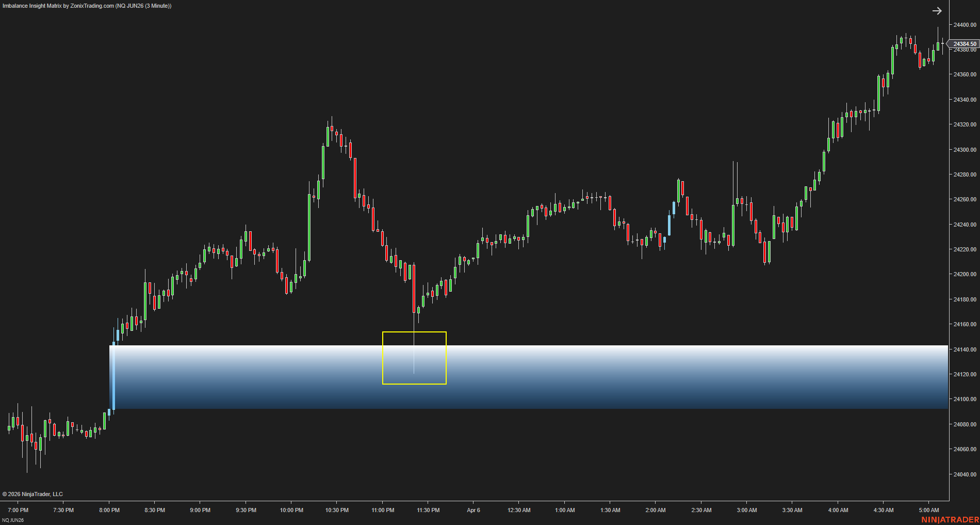Select the current price marker 24384.50

(964, 44)
